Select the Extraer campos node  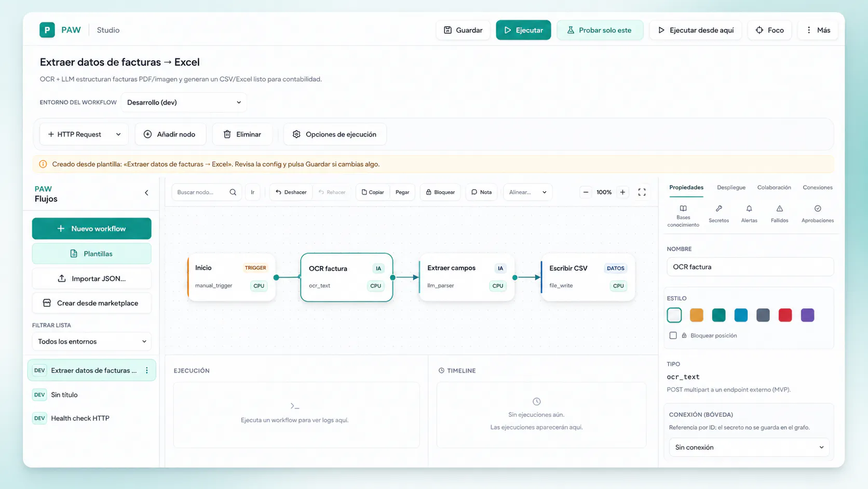pos(467,277)
